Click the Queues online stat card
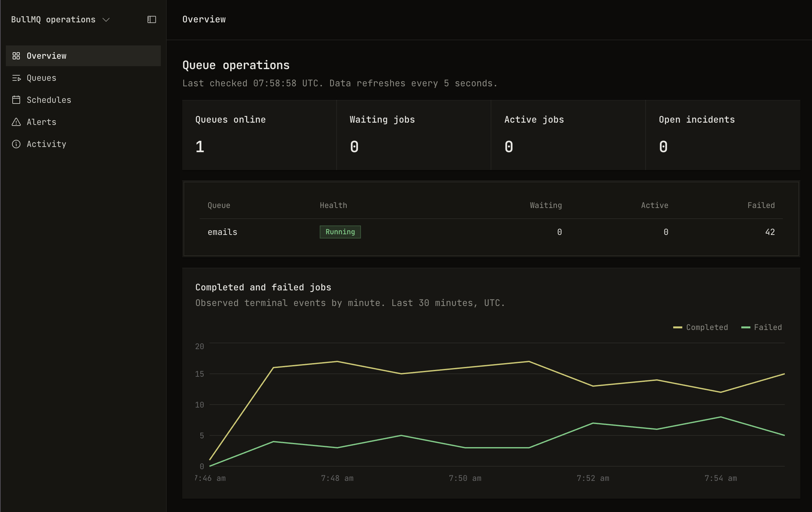 pos(259,135)
